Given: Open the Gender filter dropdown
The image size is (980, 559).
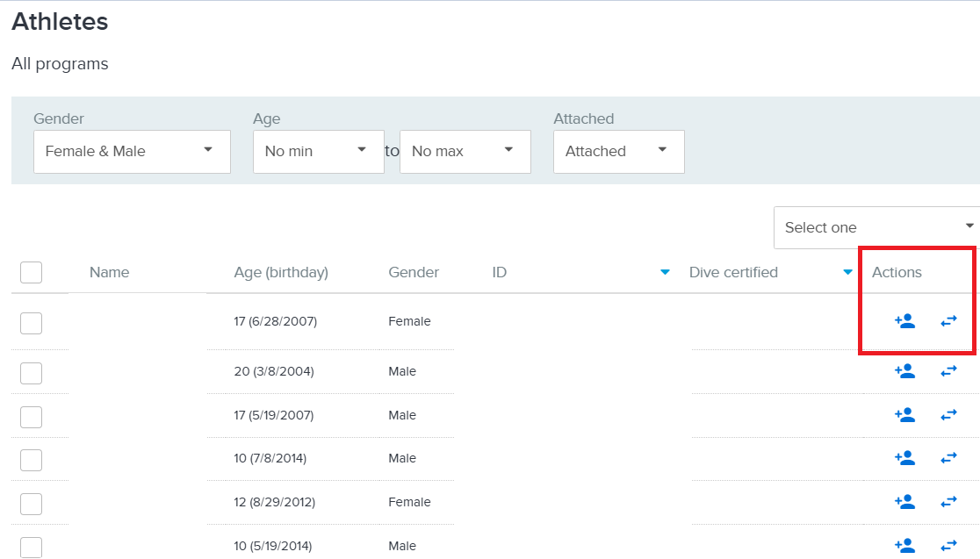Looking at the screenshot, I should point(132,151).
